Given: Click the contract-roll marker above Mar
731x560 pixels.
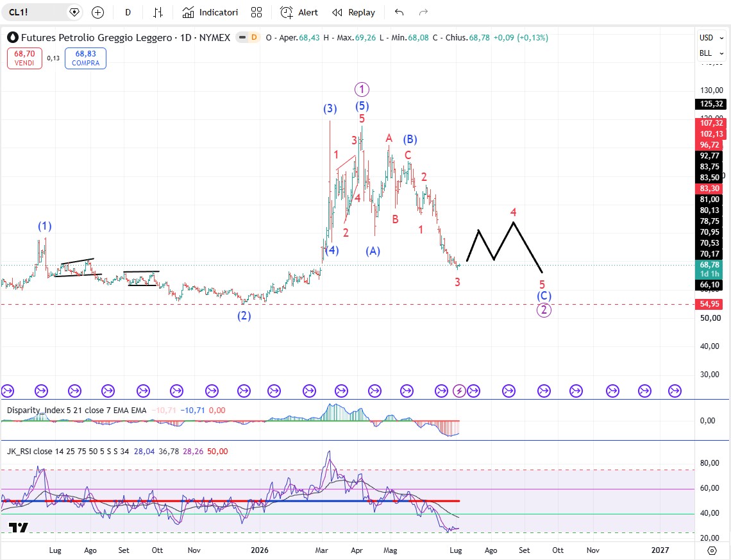Looking at the screenshot, I should pos(309,391).
